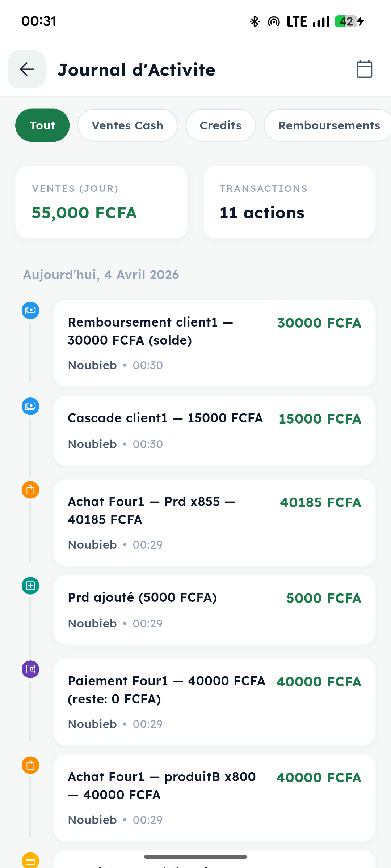The width and height of the screenshot is (391, 868).
Task: Select the orange purchase bag icon for Achat Four1
Action: pos(31,490)
